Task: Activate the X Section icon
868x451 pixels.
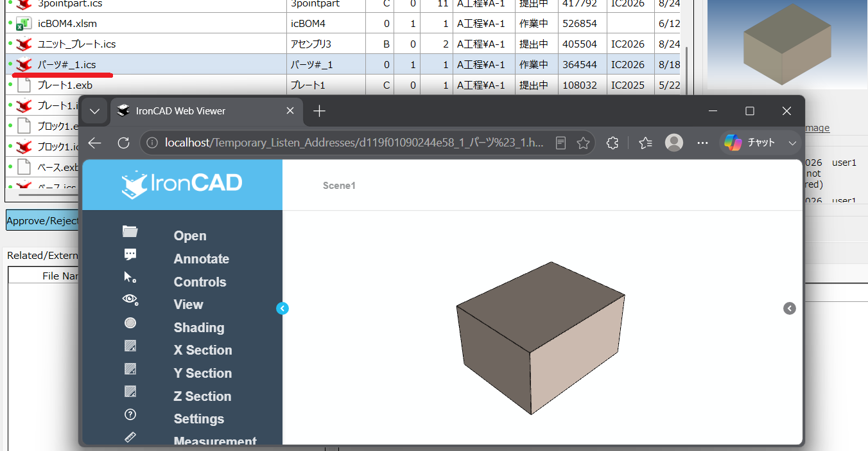Action: [130, 346]
